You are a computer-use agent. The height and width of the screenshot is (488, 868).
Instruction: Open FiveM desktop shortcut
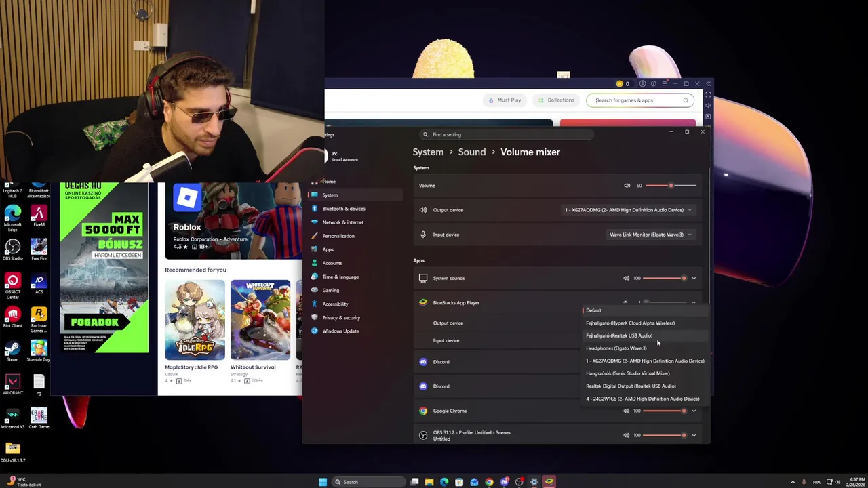[x=39, y=217]
